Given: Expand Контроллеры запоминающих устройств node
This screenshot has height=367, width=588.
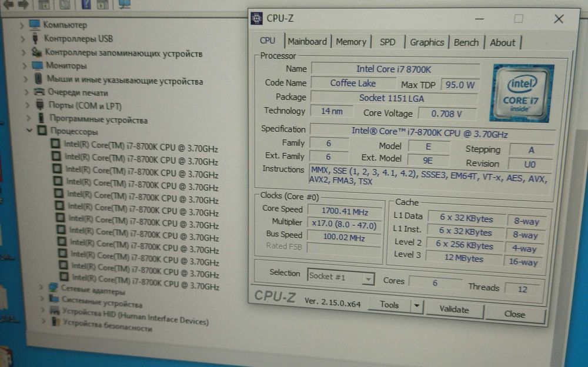Looking at the screenshot, I should (x=24, y=52).
